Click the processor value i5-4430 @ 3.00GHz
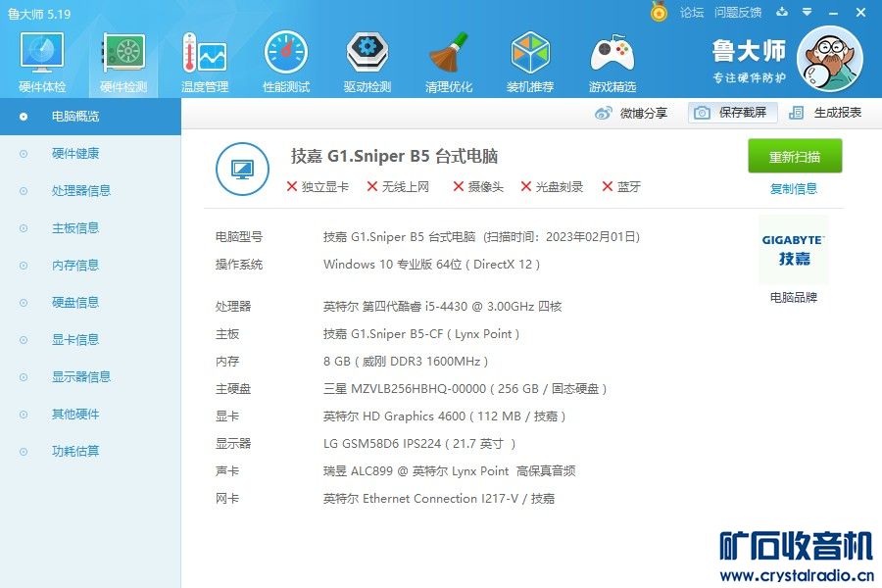Screen dimensions: 882x588 pos(442,306)
